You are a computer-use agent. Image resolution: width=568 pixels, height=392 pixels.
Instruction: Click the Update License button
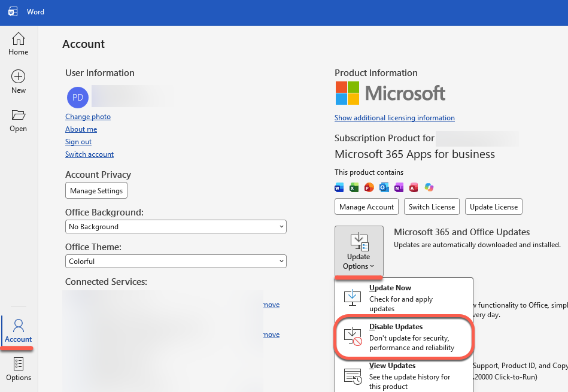pos(494,206)
